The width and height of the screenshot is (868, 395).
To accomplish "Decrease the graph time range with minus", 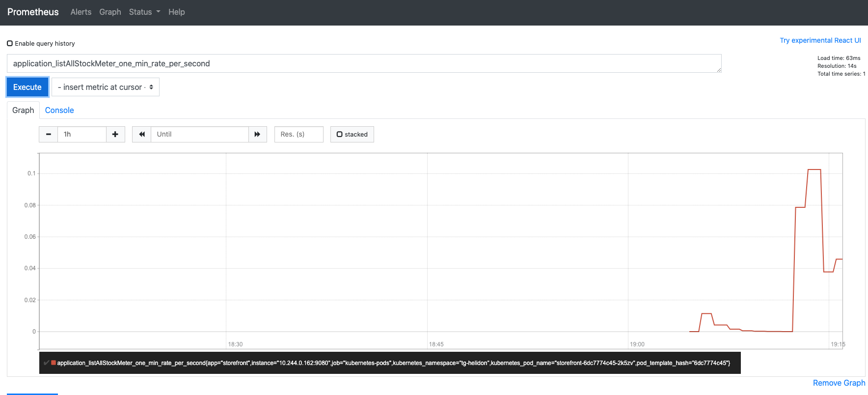I will tap(48, 134).
